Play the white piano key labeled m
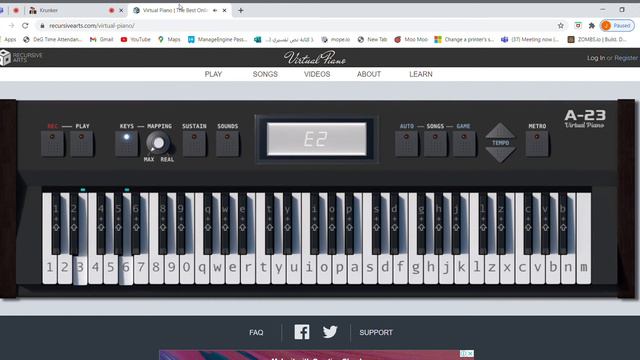640x360 pixels. [x=584, y=267]
